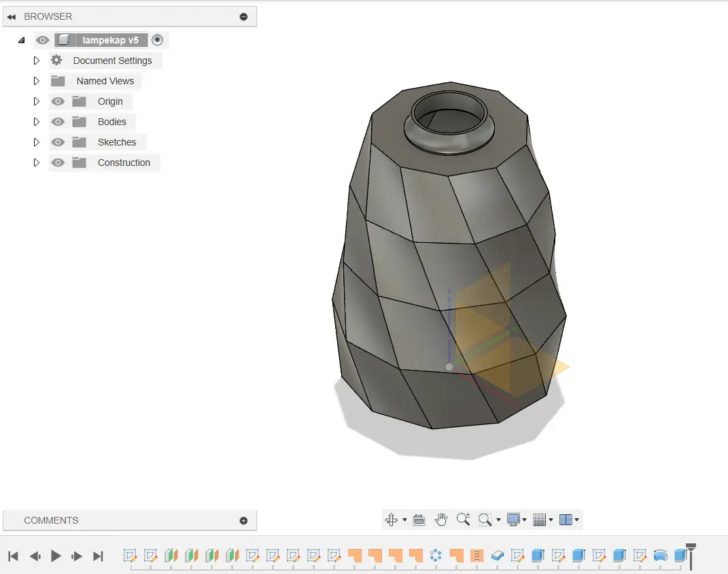
Task: Toggle visibility of lampekap v5 component
Action: click(x=42, y=40)
